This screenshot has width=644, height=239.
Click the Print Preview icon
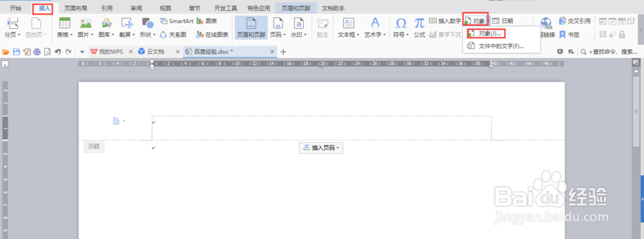(x=47, y=52)
